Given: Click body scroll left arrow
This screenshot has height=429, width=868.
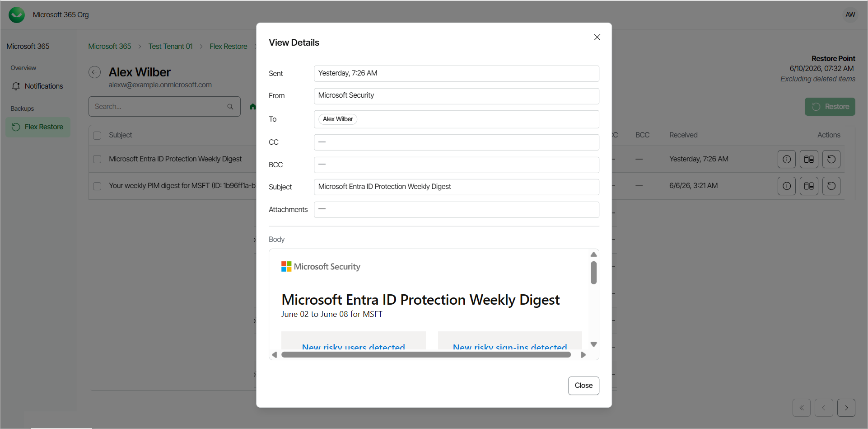Looking at the screenshot, I should point(275,355).
